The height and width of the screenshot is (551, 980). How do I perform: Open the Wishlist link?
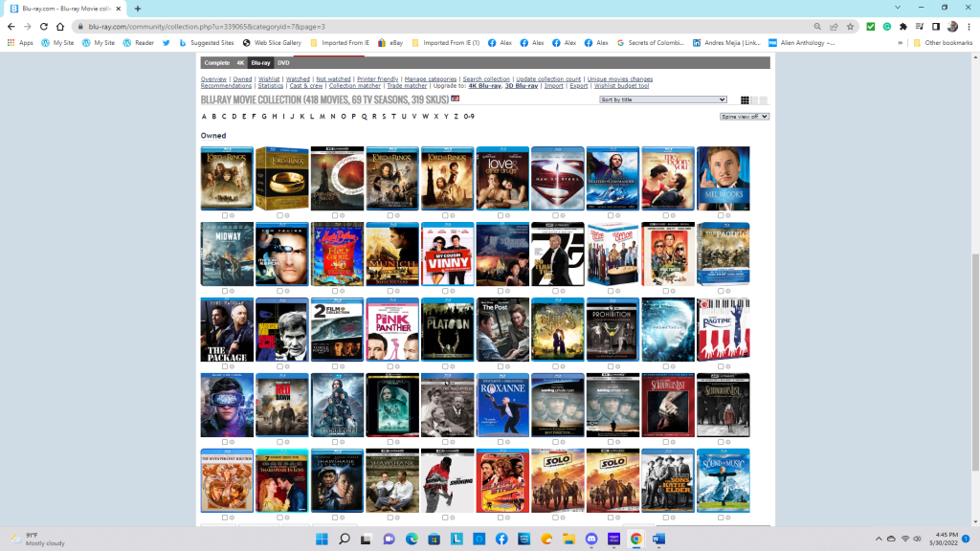[x=269, y=79]
